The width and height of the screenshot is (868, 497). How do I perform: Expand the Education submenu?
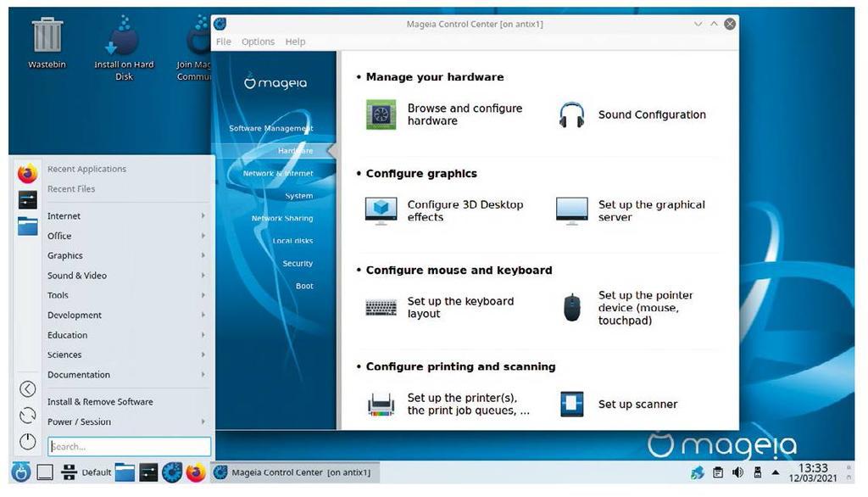129,335
